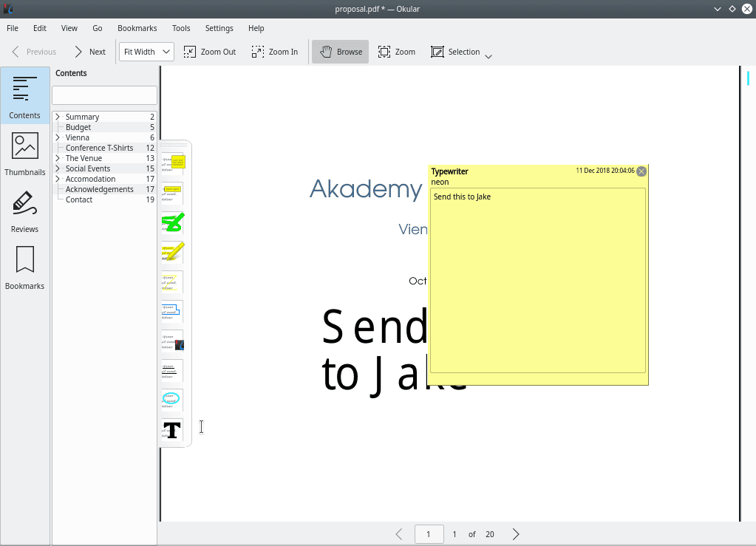The image size is (756, 546).
Task: Toggle Browse mode on
Action: 339,52
